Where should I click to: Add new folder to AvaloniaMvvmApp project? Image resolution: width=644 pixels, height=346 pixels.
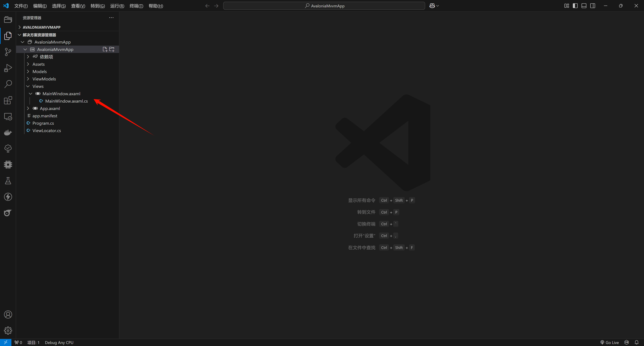click(112, 49)
